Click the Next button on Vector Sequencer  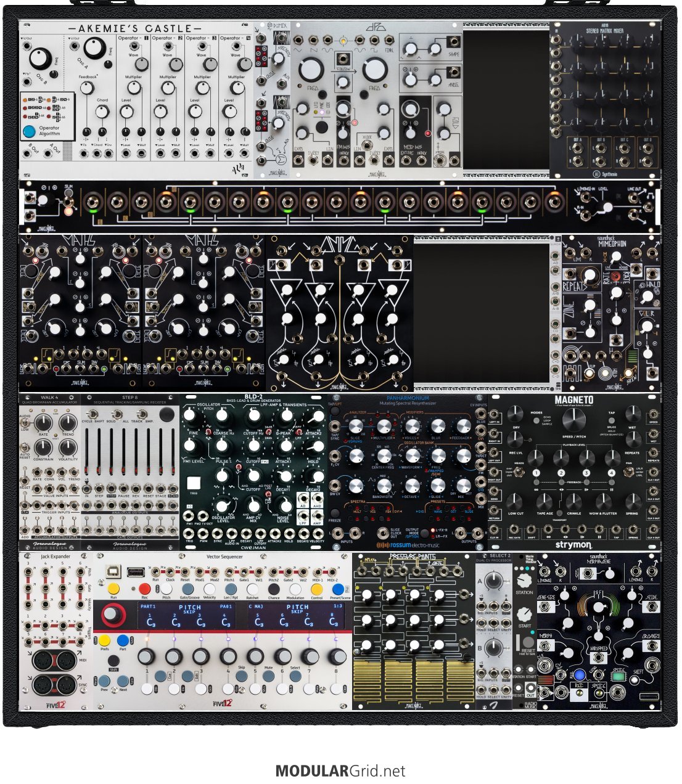pos(123,682)
